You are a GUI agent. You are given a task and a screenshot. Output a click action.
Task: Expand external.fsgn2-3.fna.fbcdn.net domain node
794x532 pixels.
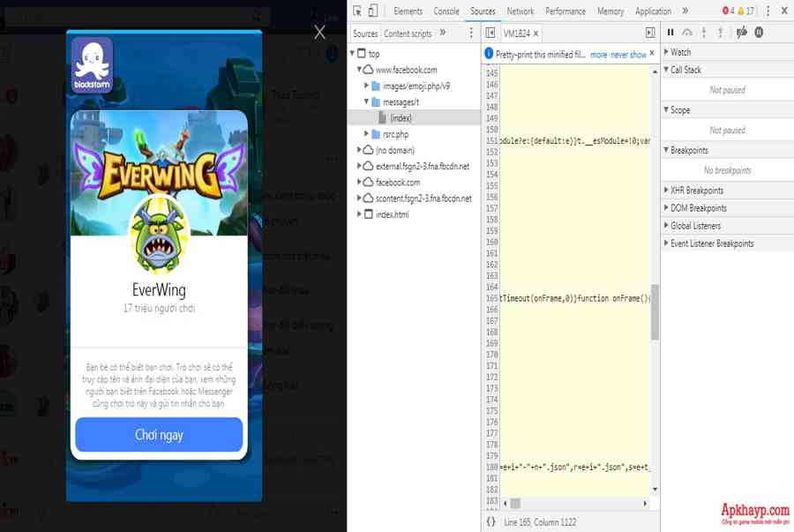point(359,166)
